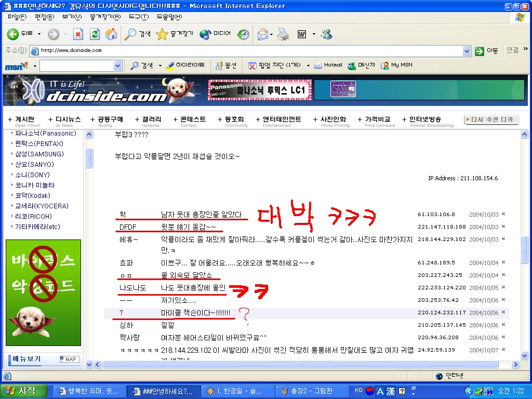Open the Mail envelope toolbar icon

pyautogui.click(x=263, y=34)
